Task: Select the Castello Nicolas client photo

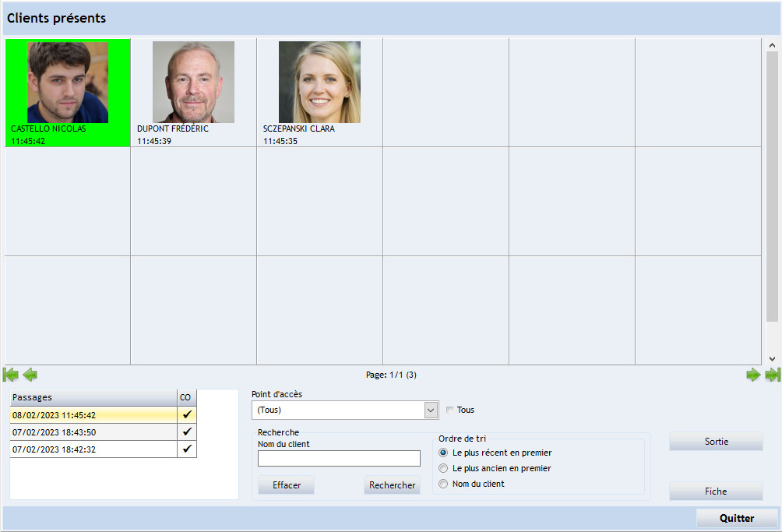Action: tap(68, 83)
